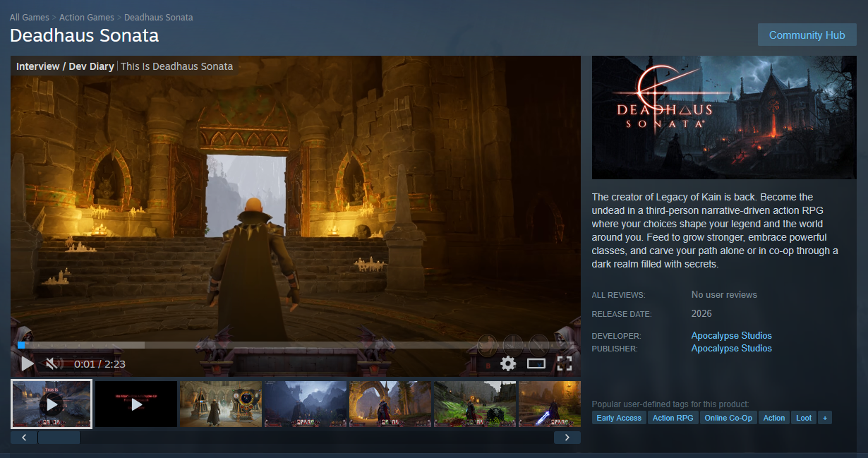
Task: Move the thumbnail strip right with arrow
Action: [567, 438]
